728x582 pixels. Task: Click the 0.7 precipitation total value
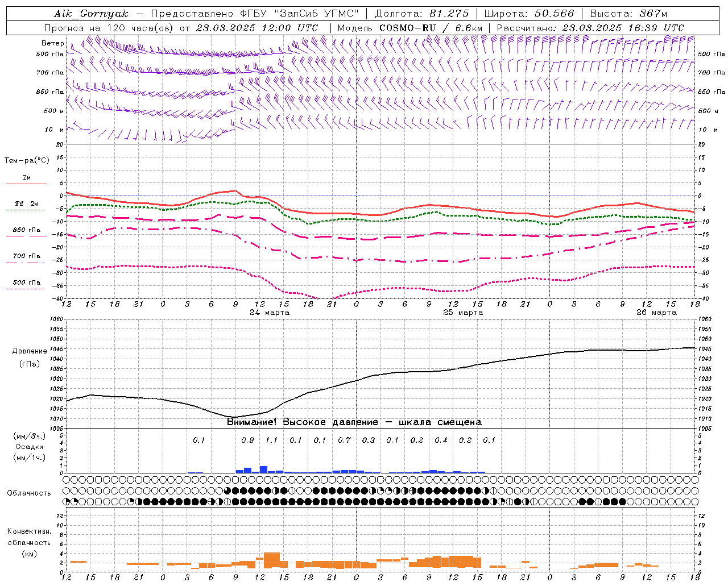(344, 440)
